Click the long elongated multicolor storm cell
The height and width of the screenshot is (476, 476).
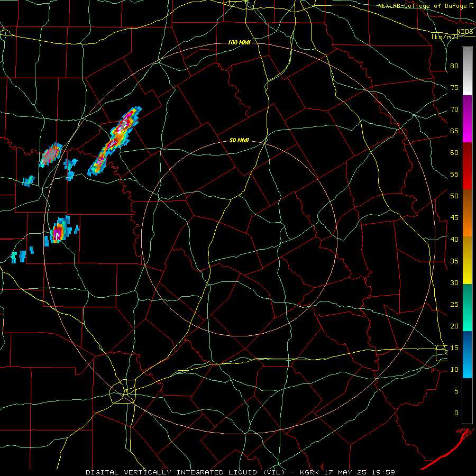click(114, 141)
